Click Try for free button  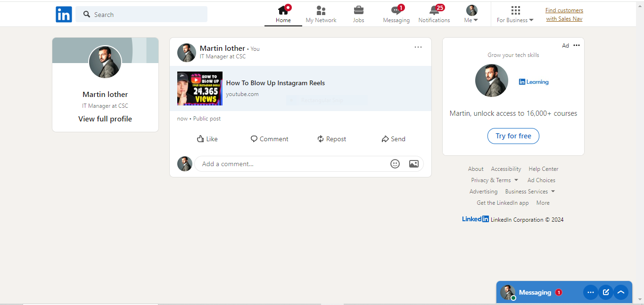click(513, 136)
